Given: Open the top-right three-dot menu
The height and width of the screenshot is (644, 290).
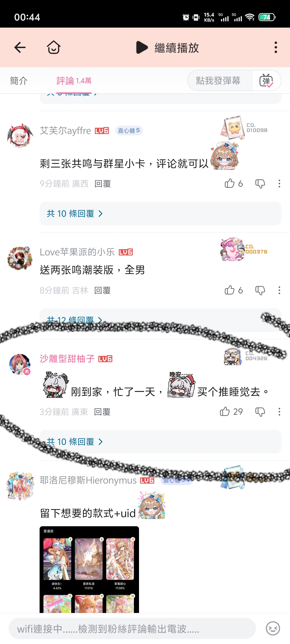Looking at the screenshot, I should pyautogui.click(x=276, y=48).
